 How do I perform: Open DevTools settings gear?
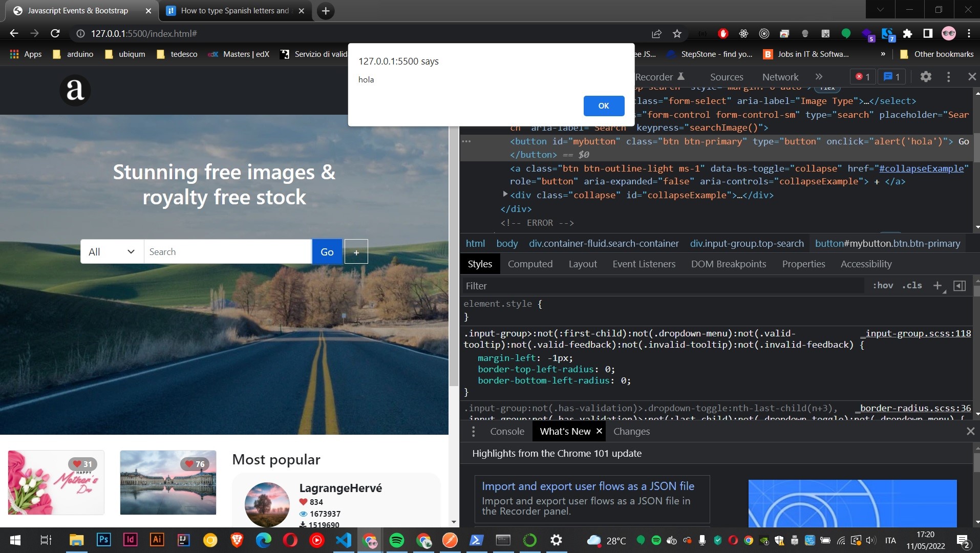pyautogui.click(x=926, y=77)
